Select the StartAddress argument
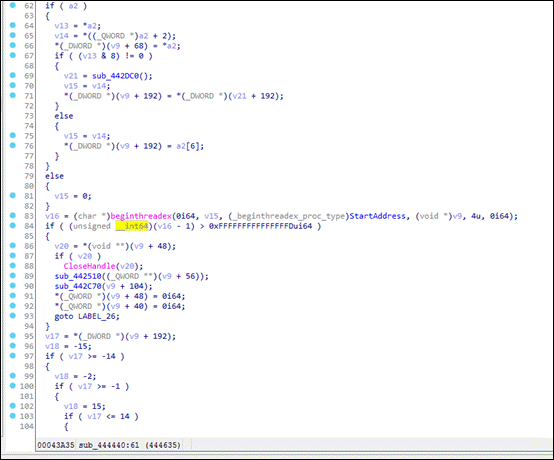 point(377,216)
